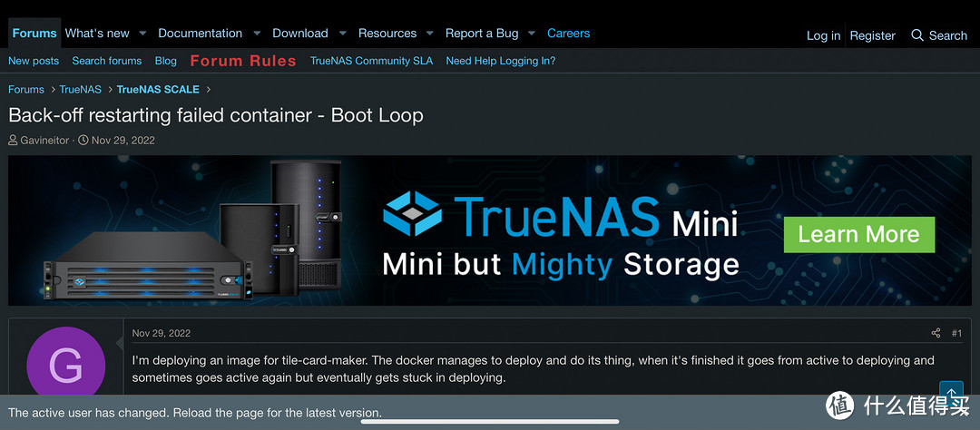Jump to top with arrow button
Viewport: 980px width, 430px height.
pyautogui.click(x=951, y=392)
